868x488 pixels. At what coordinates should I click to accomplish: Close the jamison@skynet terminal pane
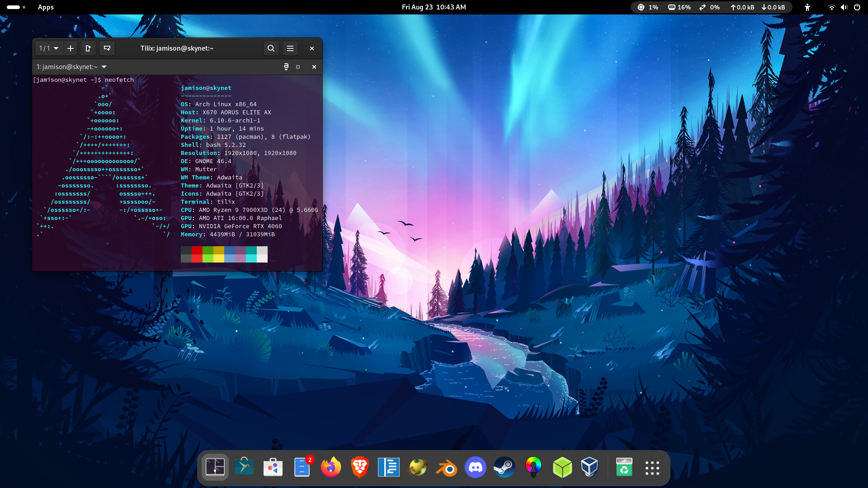tap(314, 67)
